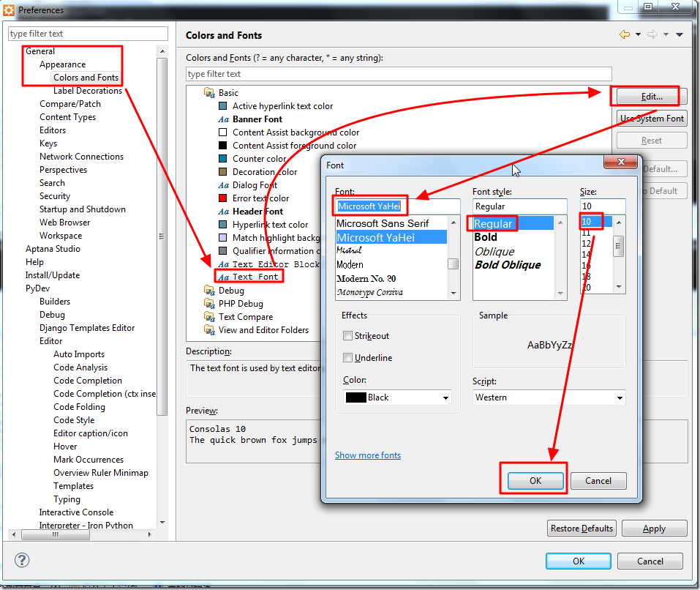Viewport: 700px width, 590px height.
Task: Click the Hyperlink text color swatch icon
Action: (223, 224)
